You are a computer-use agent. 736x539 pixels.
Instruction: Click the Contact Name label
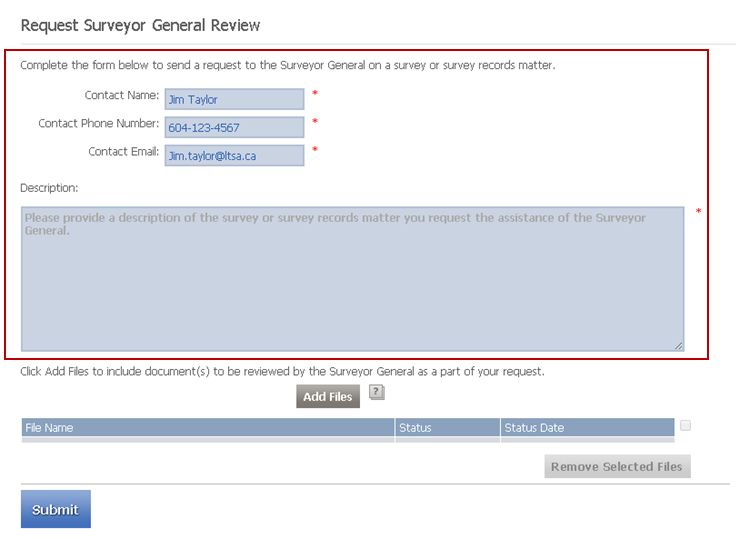(122, 95)
